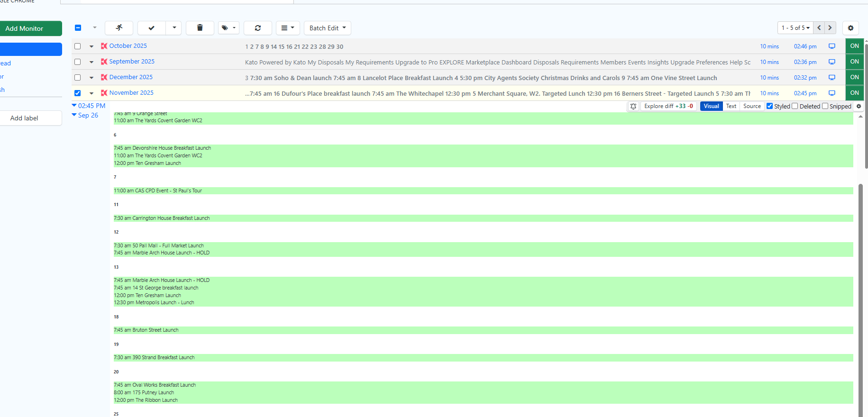The width and height of the screenshot is (868, 417).
Task: Uncheck the November 2025 row checkbox
Action: pyautogui.click(x=78, y=93)
